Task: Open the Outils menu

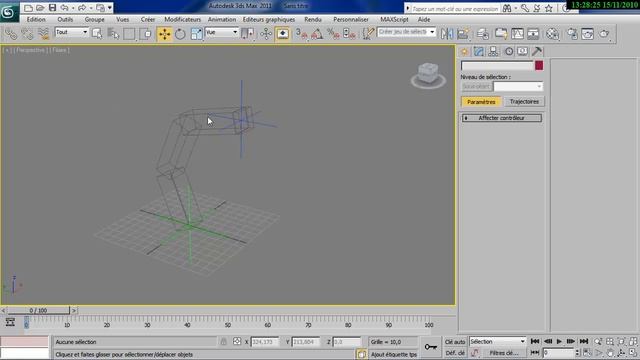Action: 65,19
